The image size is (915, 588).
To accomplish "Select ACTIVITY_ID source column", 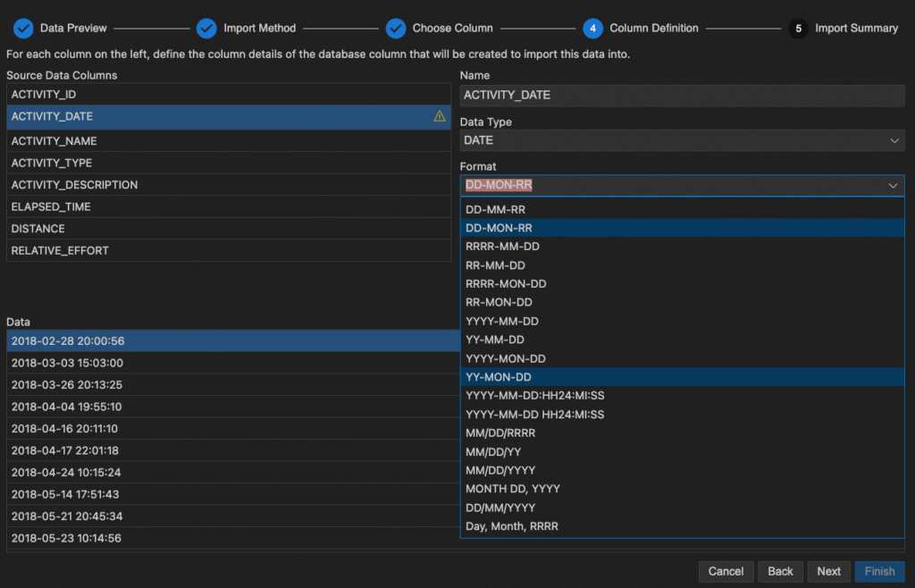I will tap(228, 94).
